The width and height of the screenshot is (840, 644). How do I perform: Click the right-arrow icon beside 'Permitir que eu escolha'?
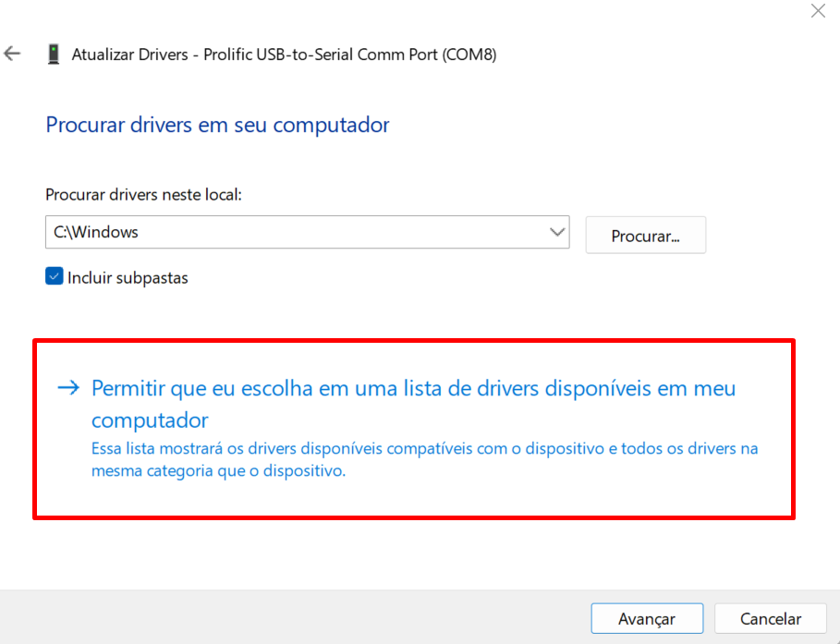69,388
